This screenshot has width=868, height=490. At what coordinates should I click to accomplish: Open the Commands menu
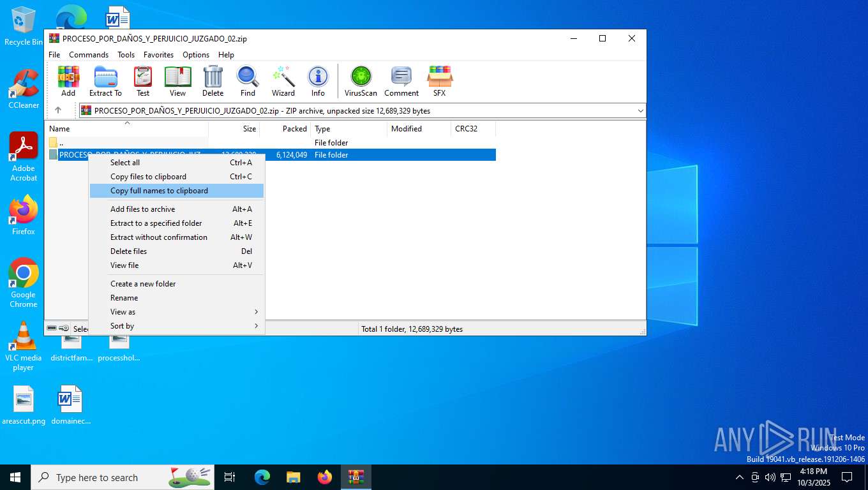pyautogui.click(x=89, y=55)
